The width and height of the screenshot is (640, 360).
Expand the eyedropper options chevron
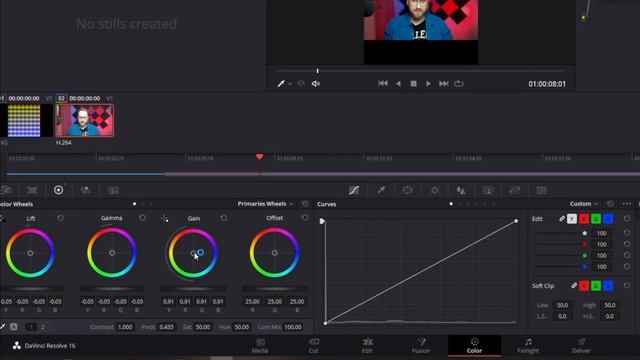pyautogui.click(x=290, y=84)
